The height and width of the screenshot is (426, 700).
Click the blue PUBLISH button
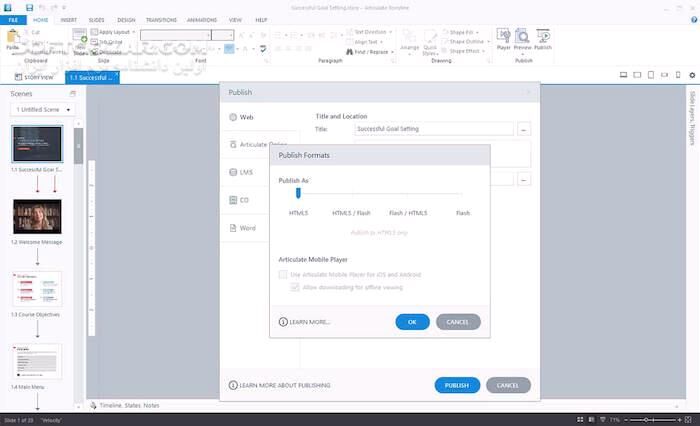[457, 385]
